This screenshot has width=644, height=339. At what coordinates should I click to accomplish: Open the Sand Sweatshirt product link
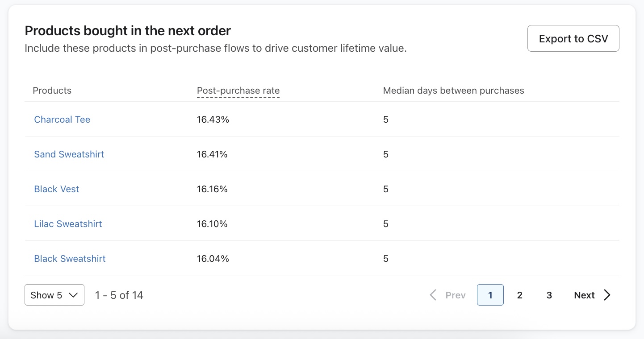point(69,154)
